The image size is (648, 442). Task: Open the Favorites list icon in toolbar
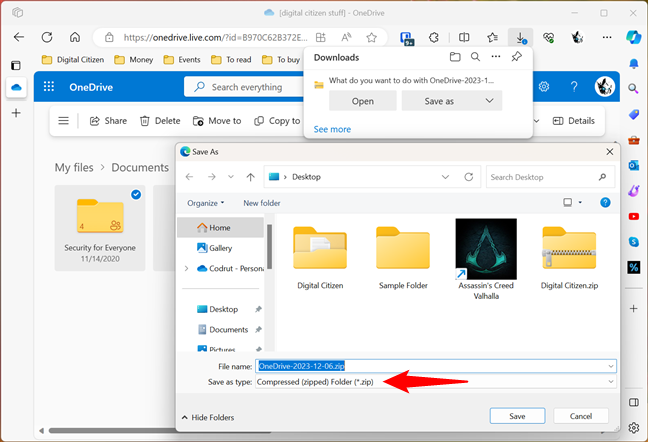pyautogui.click(x=492, y=38)
